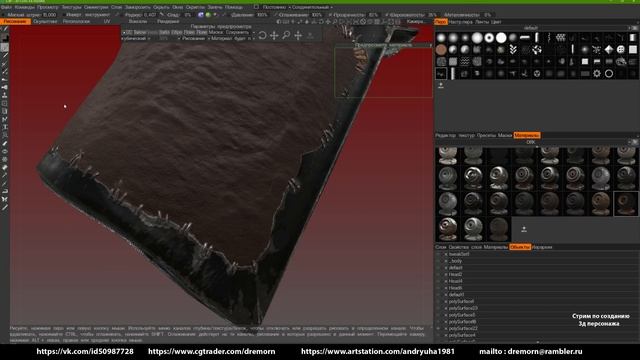Open the Помощь menu

(x=233, y=7)
